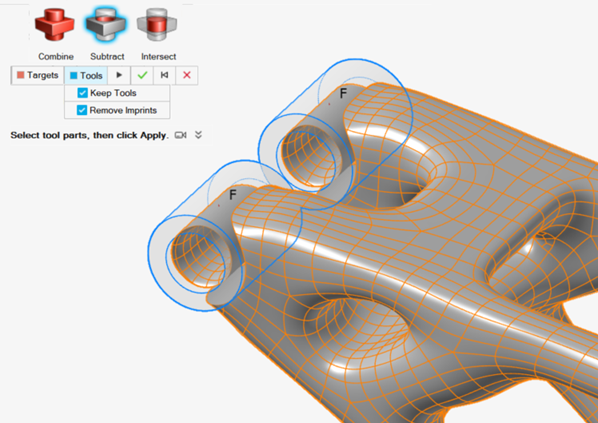The height and width of the screenshot is (423, 598).
Task: Click the reset-to-start arrow icon
Action: (x=164, y=75)
